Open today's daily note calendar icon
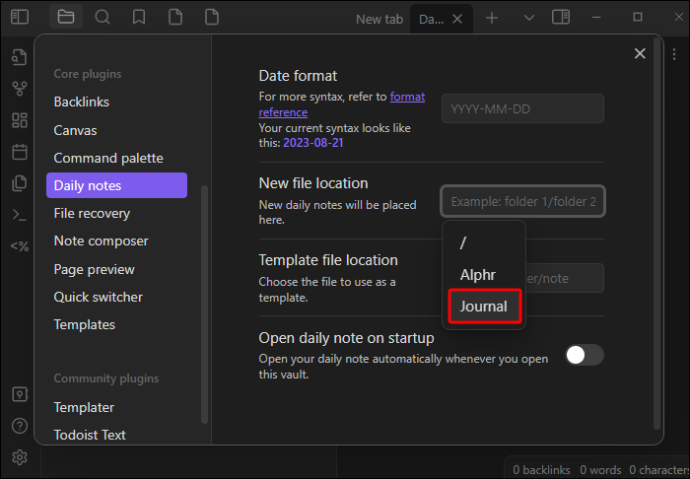The width and height of the screenshot is (690, 479). pos(19,152)
